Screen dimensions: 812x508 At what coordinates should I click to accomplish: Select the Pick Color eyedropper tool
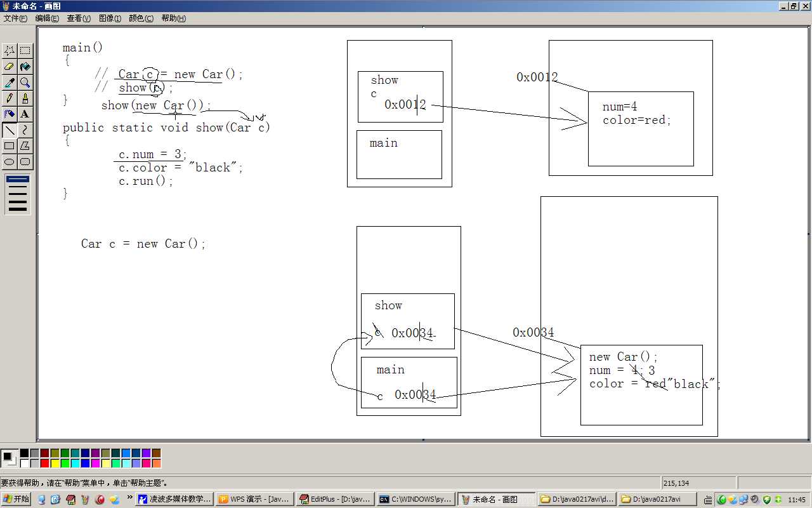coord(10,83)
